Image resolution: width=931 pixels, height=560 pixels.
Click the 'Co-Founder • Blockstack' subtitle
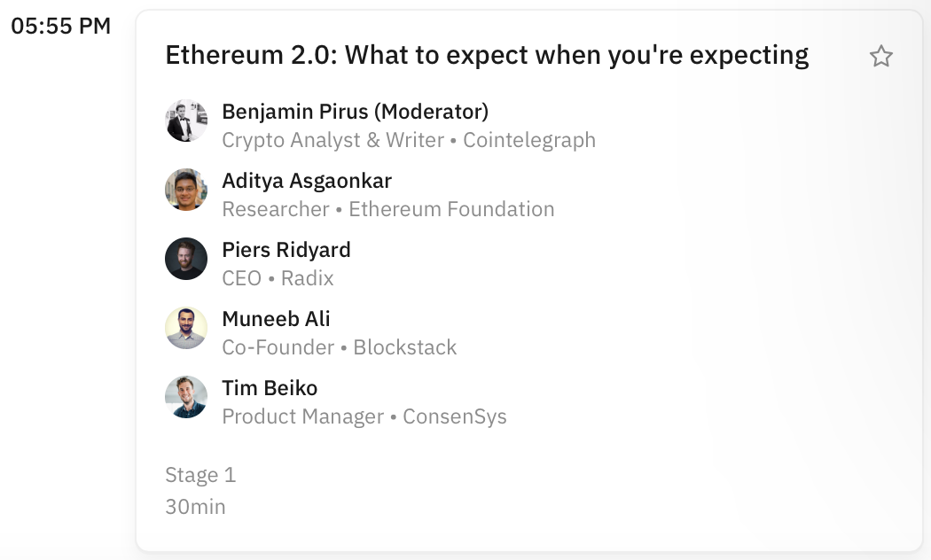(x=340, y=347)
